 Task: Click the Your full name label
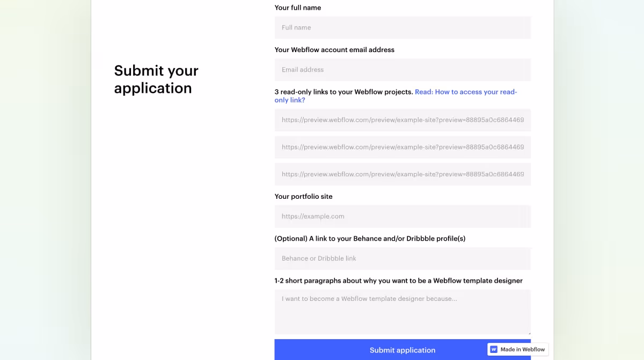297,8
